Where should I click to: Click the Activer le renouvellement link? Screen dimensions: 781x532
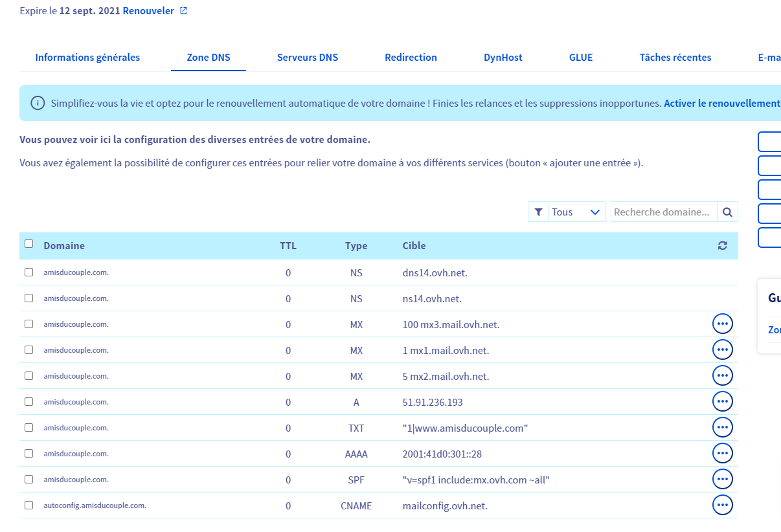pos(721,103)
